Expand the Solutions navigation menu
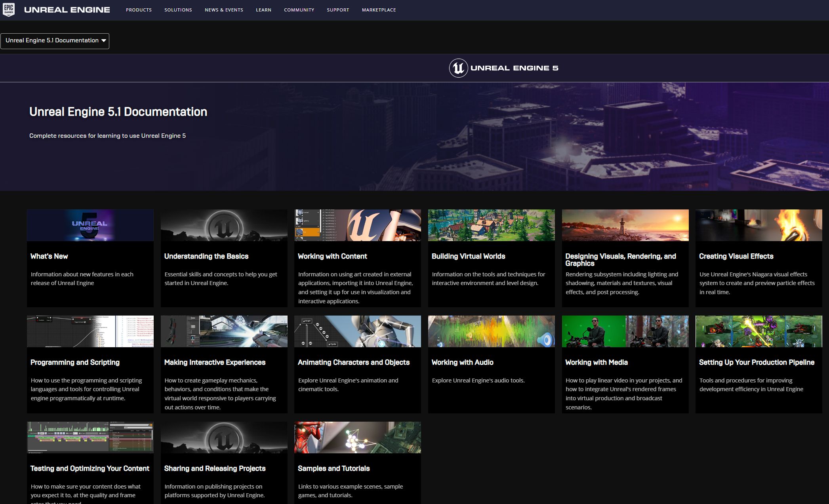The width and height of the screenshot is (829, 504). click(178, 10)
